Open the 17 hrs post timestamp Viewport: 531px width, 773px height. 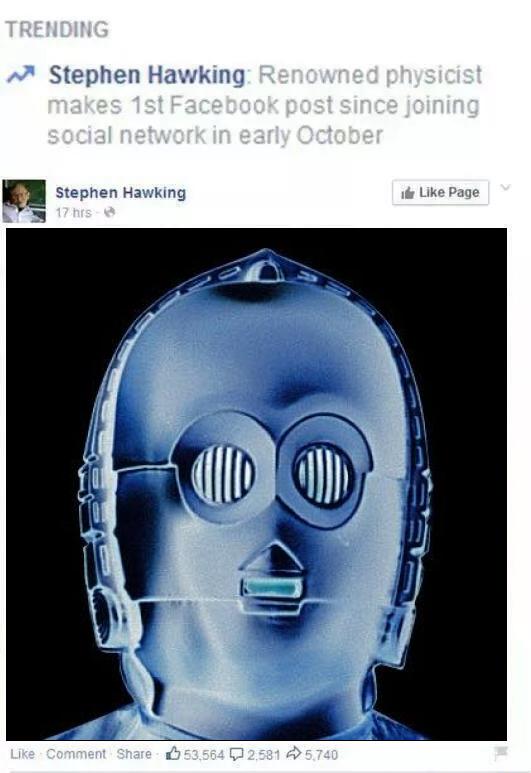point(73,212)
